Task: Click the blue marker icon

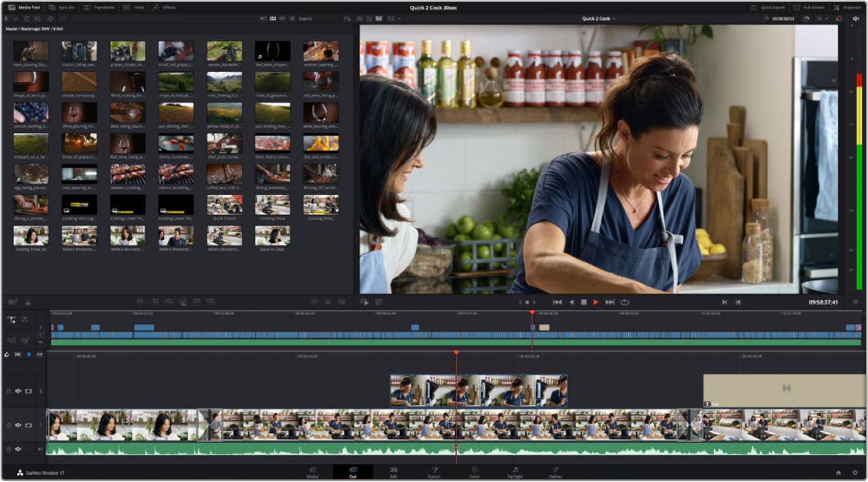Action: point(29,354)
